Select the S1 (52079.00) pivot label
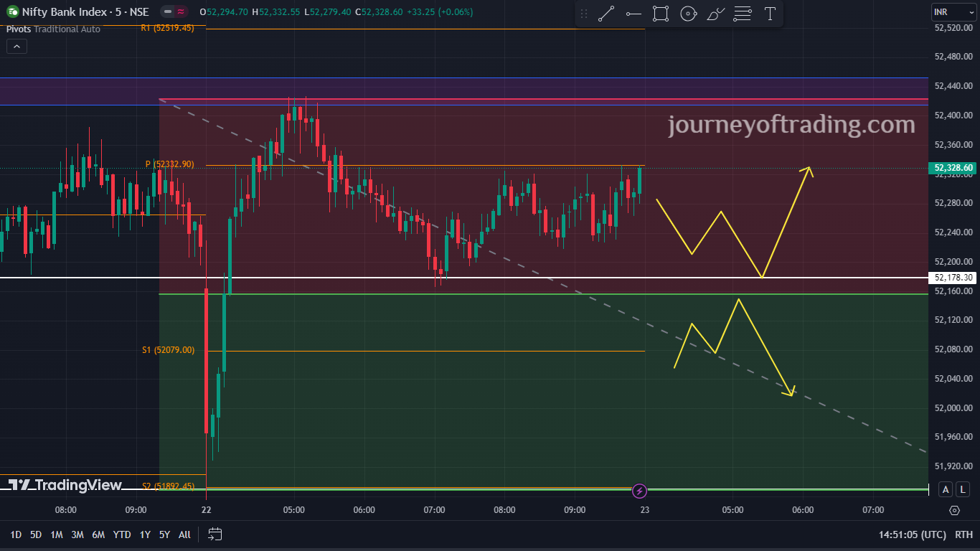Image resolution: width=980 pixels, height=551 pixels. [168, 350]
